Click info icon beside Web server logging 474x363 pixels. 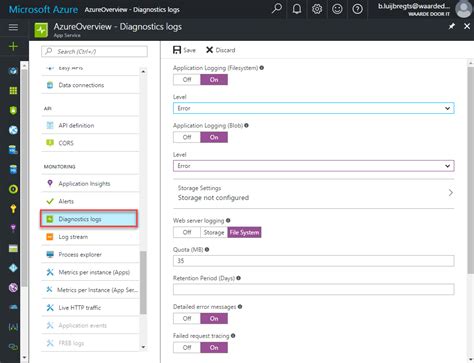228,220
